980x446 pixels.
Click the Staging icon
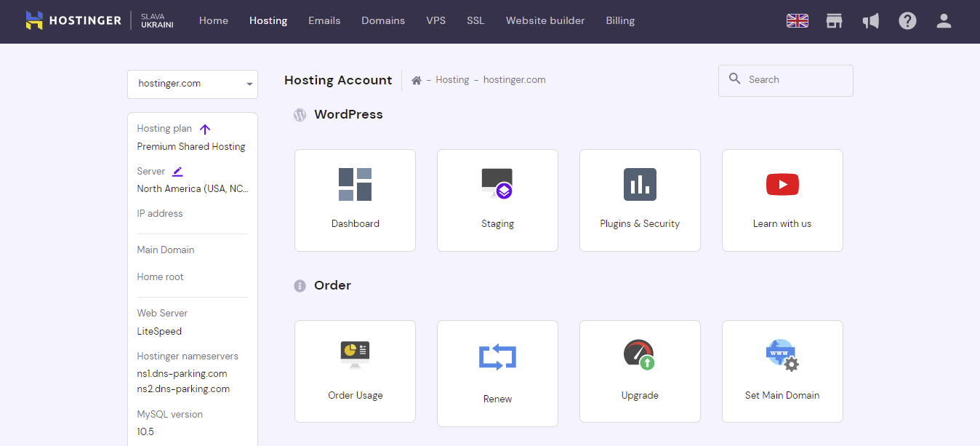[x=497, y=185]
